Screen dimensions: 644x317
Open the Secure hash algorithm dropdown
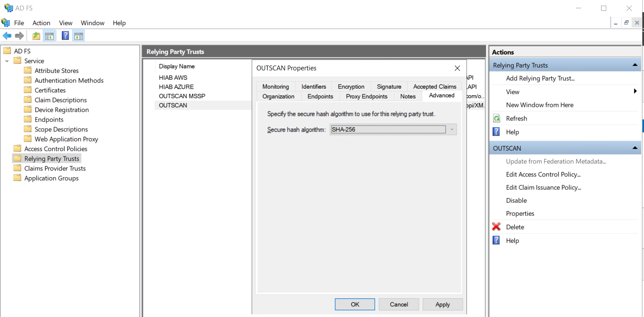[451, 129]
